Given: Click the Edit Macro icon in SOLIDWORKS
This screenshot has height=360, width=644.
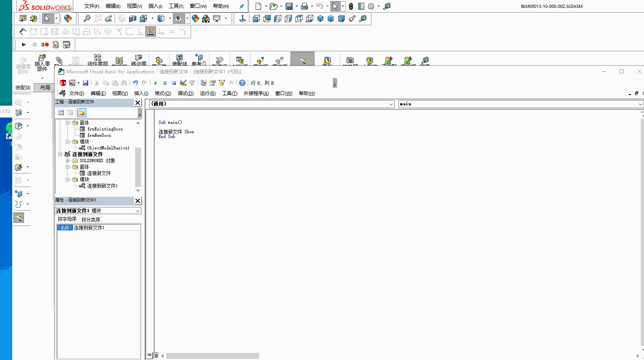Looking at the screenshot, I should coord(67,45).
